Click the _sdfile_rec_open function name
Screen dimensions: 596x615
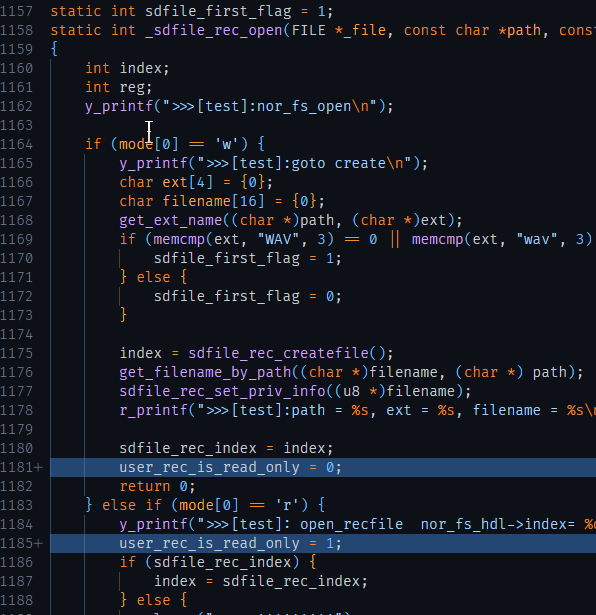point(213,31)
